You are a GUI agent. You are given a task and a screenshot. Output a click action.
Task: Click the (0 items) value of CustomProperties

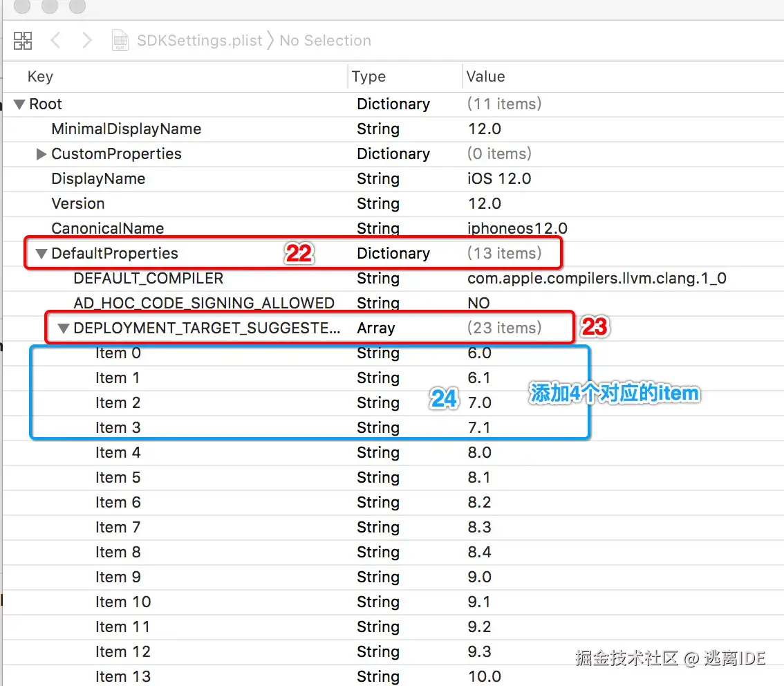pos(499,154)
